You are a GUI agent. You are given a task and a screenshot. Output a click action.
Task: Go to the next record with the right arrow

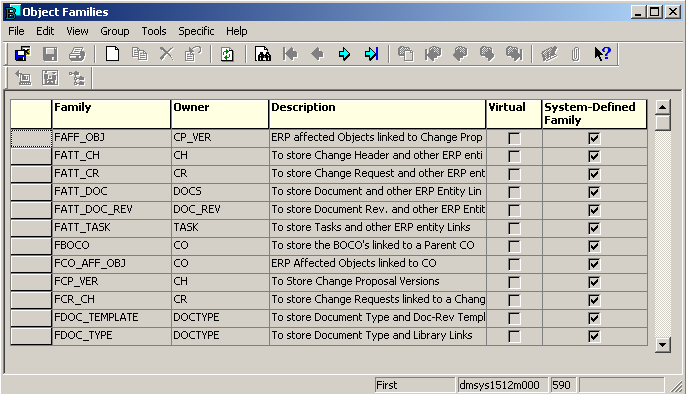[344, 54]
